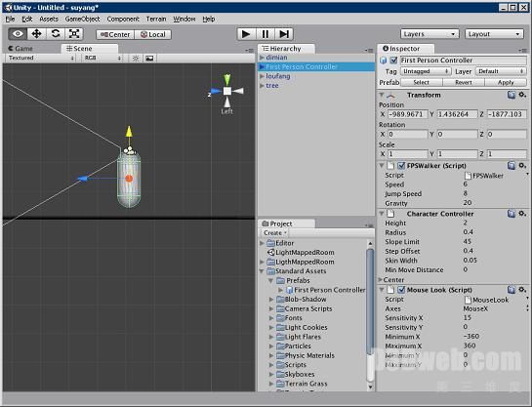
Task: Open the Project Create dropdown button
Action: [x=275, y=233]
